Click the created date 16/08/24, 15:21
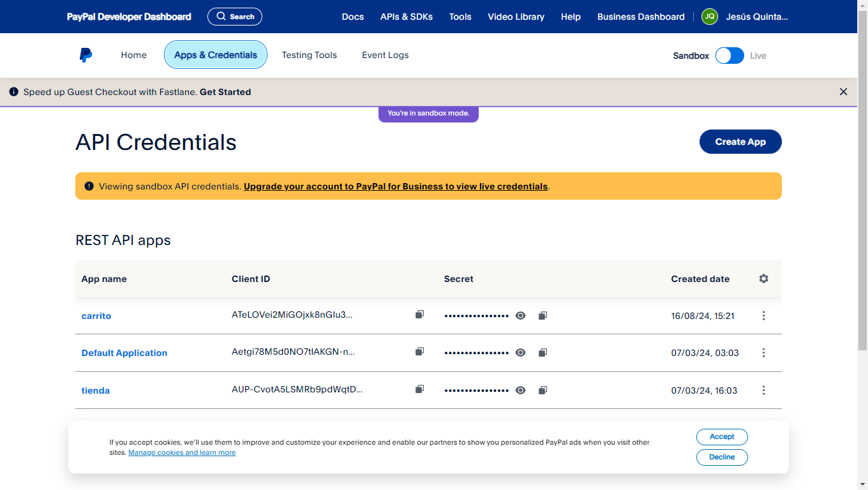Screen dimensions: 868x490 tap(703, 316)
